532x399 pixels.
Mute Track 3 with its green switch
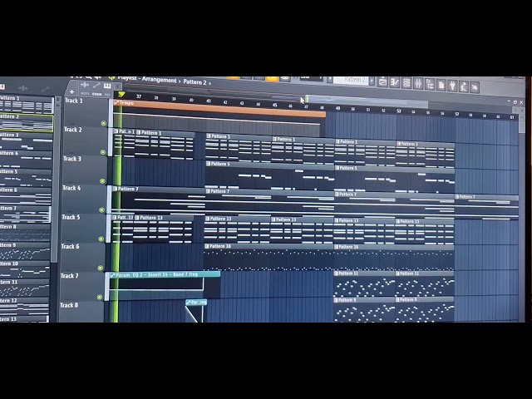tap(102, 181)
